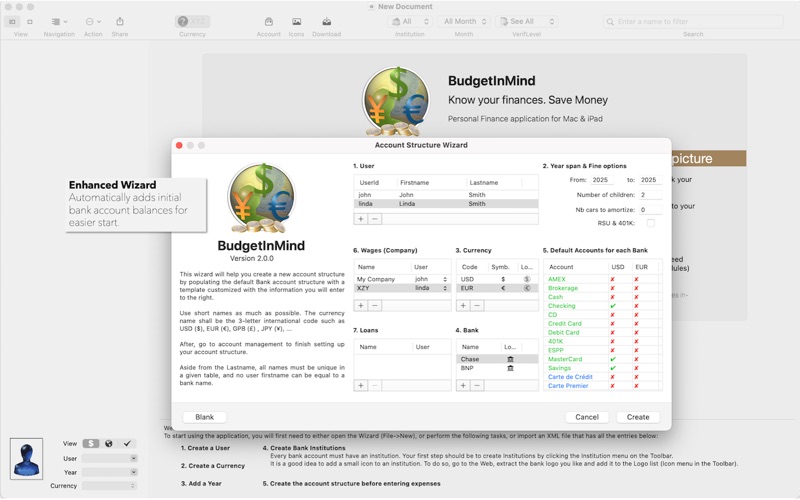Toggle EUR for Carte Premier account
The image size is (800, 500).
tap(636, 386)
